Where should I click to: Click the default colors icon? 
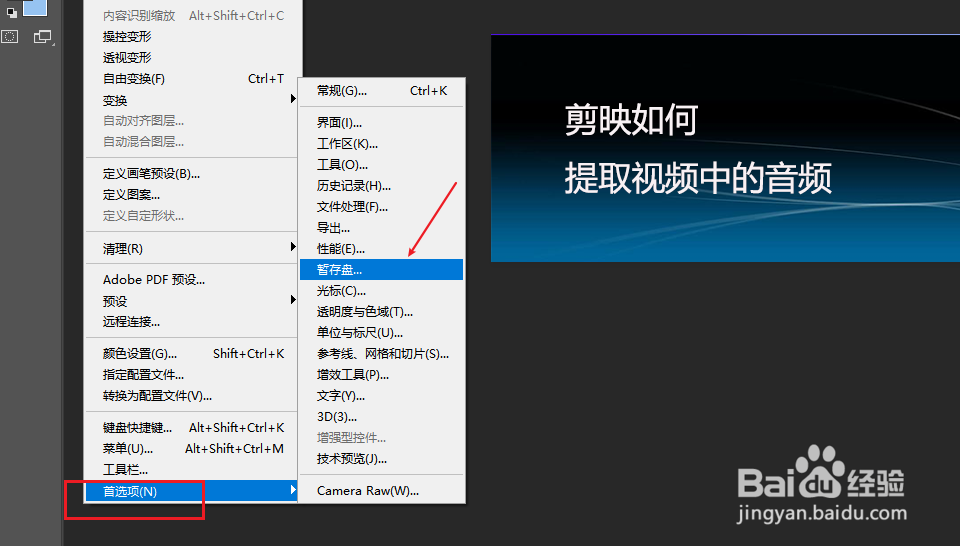point(11,12)
